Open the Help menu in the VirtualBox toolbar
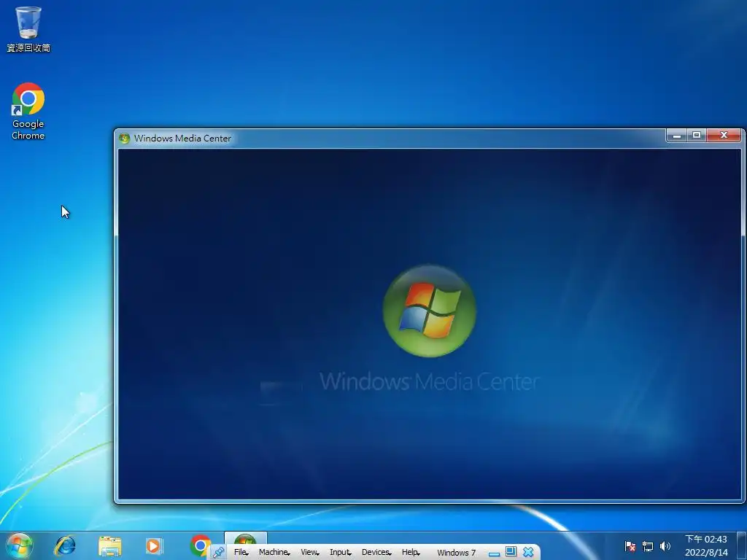The image size is (747, 560). (x=411, y=553)
